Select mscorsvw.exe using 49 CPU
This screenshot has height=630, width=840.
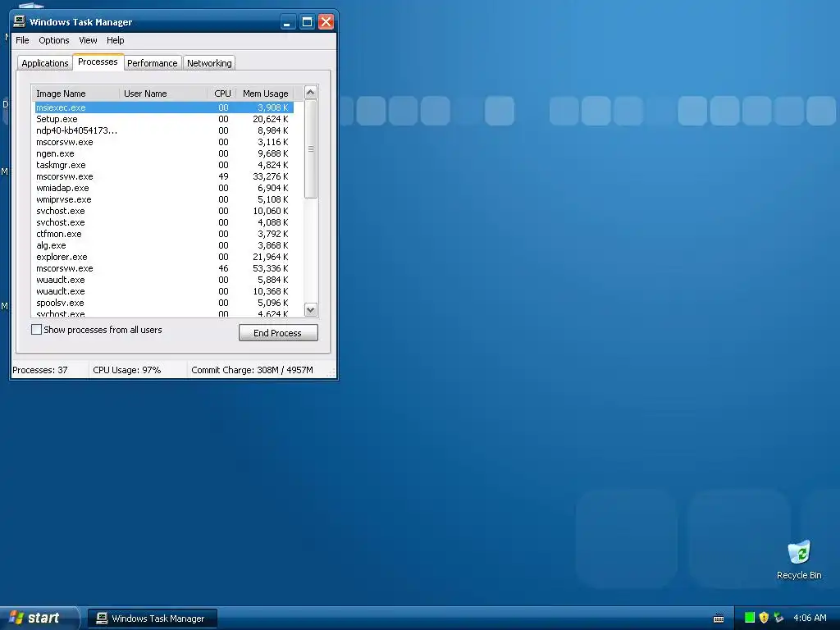point(164,177)
